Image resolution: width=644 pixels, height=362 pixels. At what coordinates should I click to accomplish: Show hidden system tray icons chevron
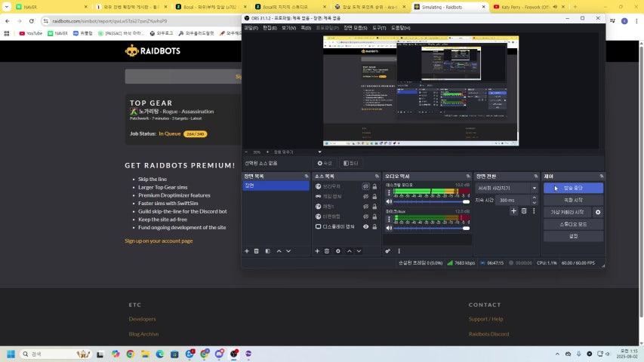[557, 354]
